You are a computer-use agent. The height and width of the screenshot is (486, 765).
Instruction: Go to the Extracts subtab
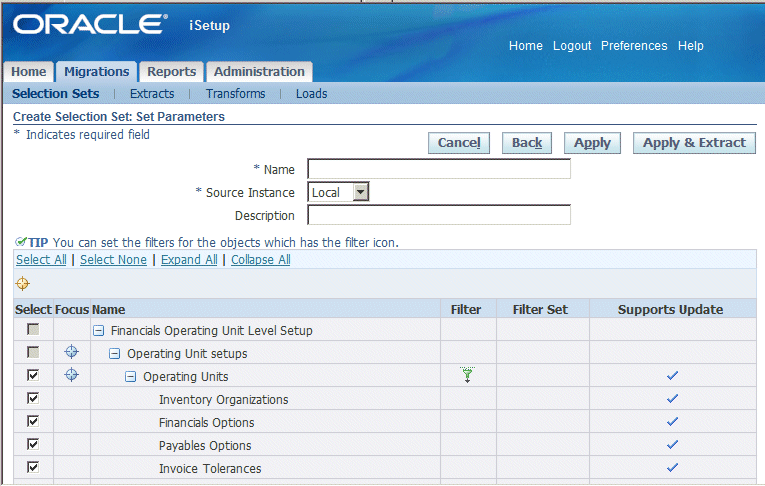pos(152,94)
